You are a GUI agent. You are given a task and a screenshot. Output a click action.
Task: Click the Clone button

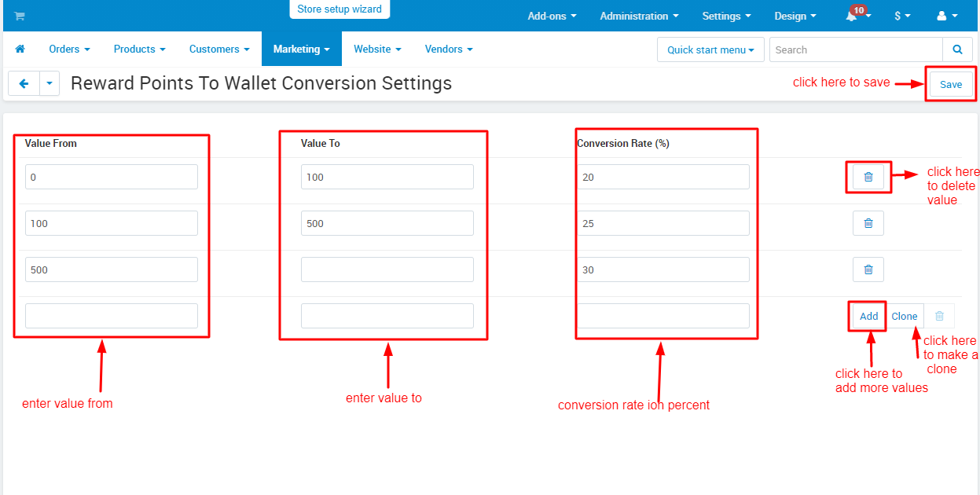[905, 317]
